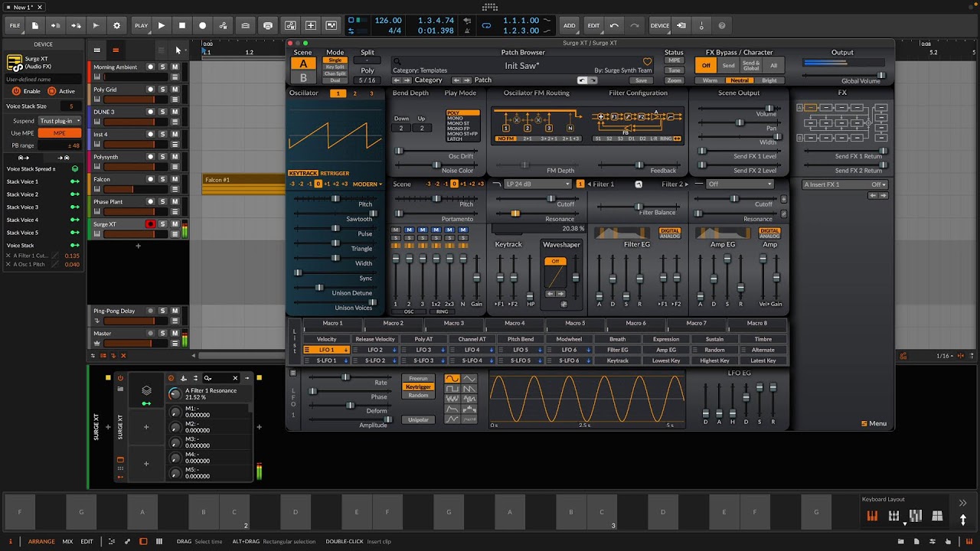Select the pointer tool icon above tracks

[178, 51]
